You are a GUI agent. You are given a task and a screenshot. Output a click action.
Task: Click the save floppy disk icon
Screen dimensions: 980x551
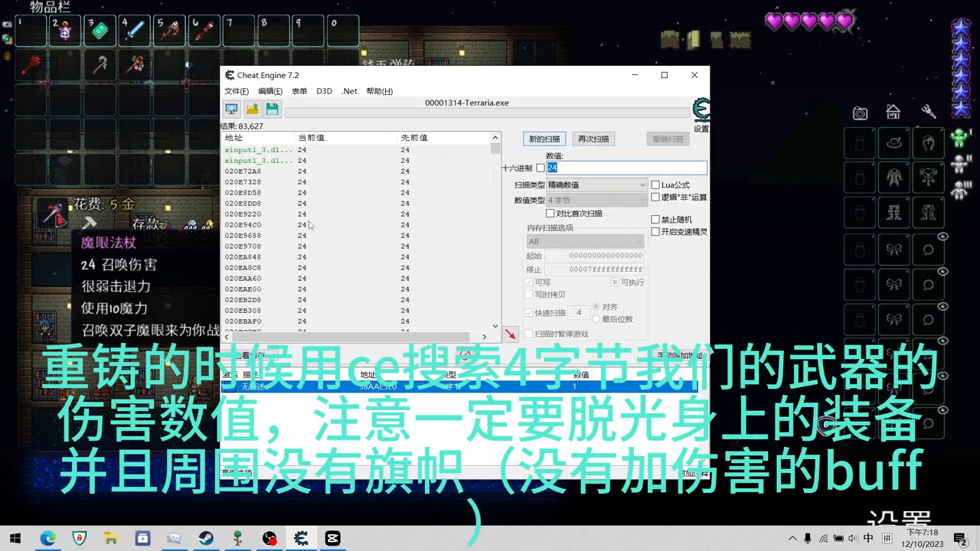(x=272, y=109)
